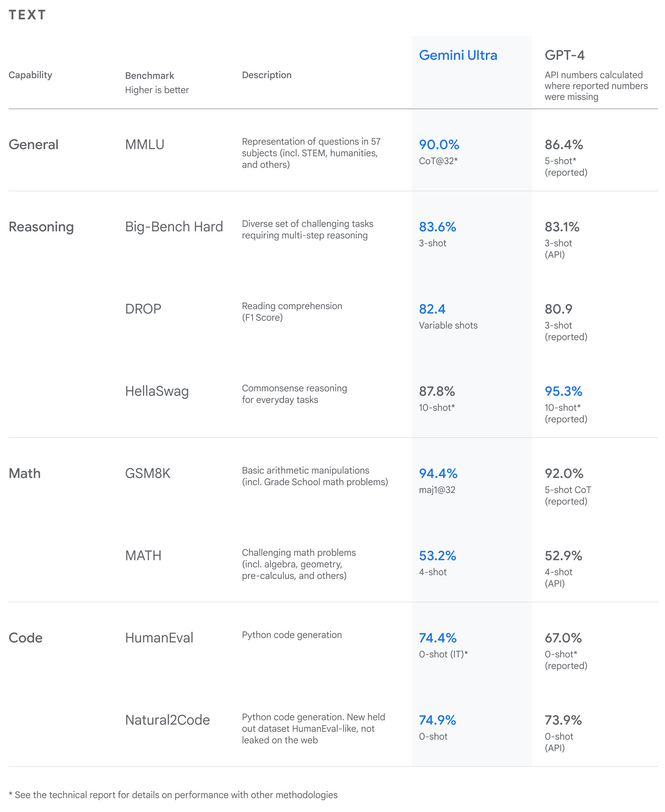This screenshot has height=812, width=665.
Task: Click the Description column label
Action: (x=267, y=75)
